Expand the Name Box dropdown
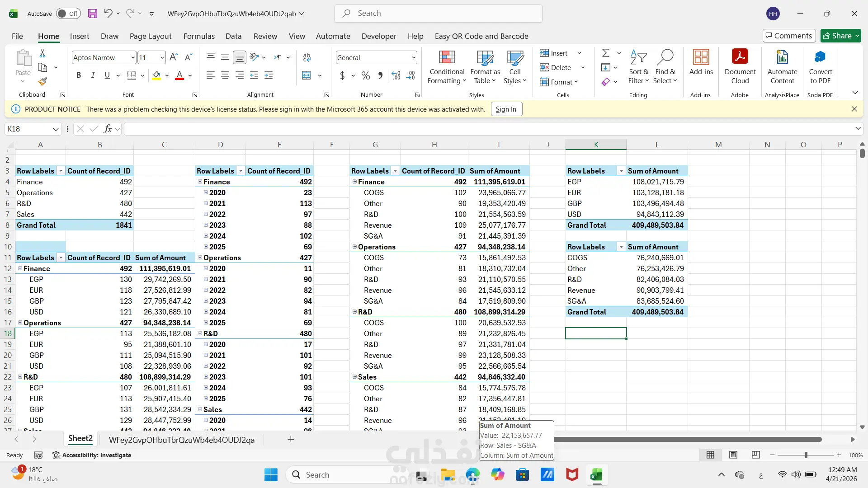Image resolution: width=868 pixels, height=488 pixels. point(56,129)
